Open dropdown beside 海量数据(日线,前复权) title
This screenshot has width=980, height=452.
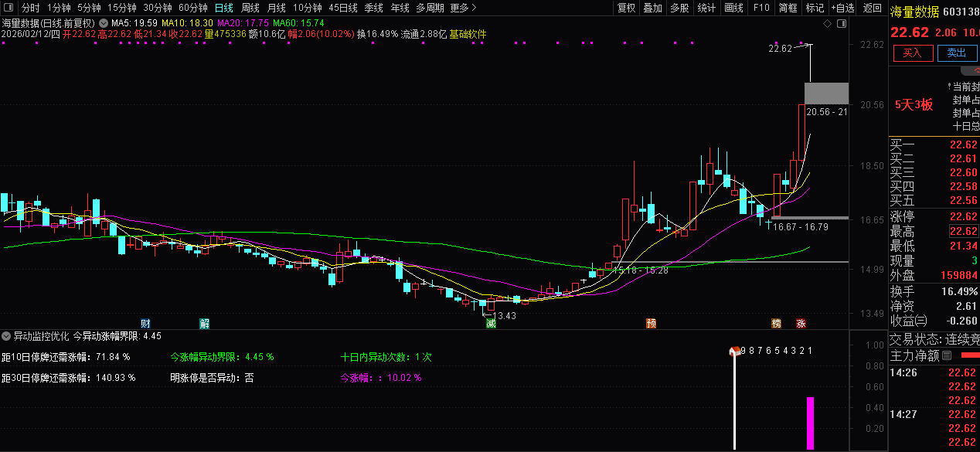pos(102,23)
